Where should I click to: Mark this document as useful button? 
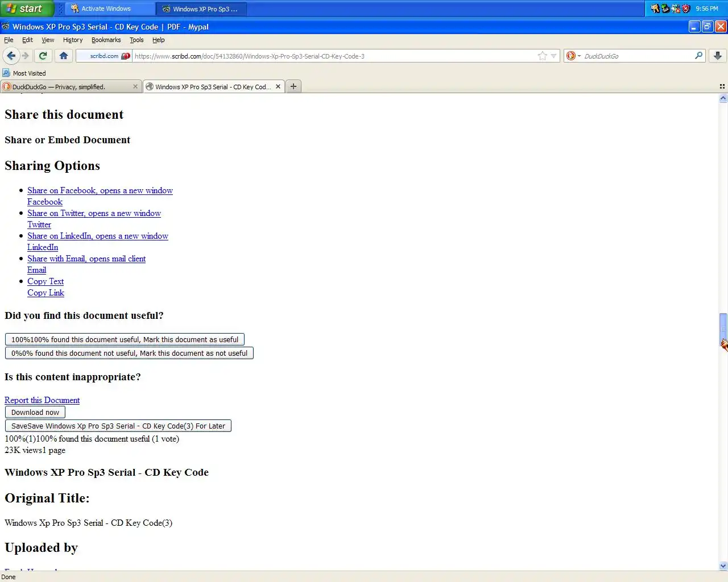(125, 339)
